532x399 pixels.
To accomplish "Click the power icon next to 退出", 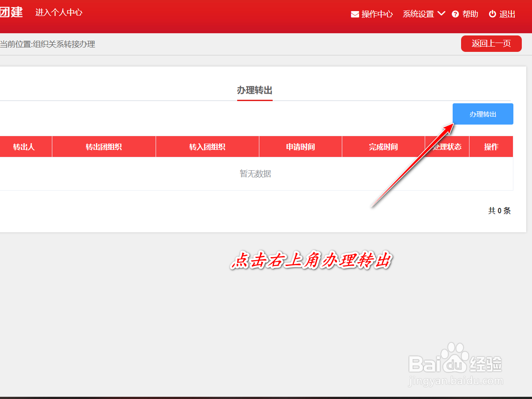I will pos(493,14).
